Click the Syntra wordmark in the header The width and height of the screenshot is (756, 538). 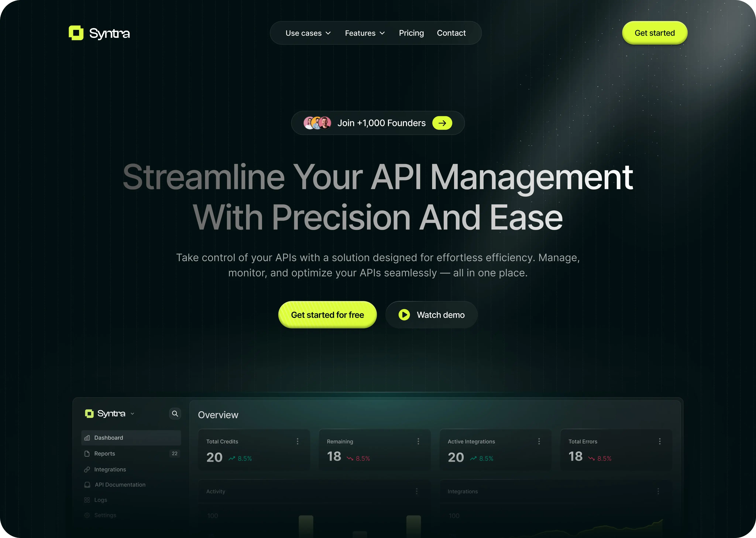(x=110, y=33)
